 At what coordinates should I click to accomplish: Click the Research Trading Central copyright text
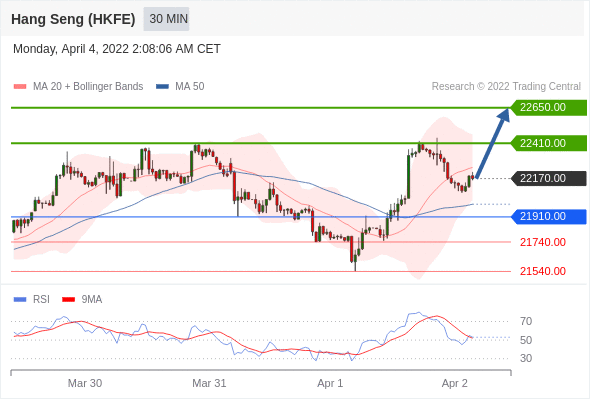tap(506, 87)
